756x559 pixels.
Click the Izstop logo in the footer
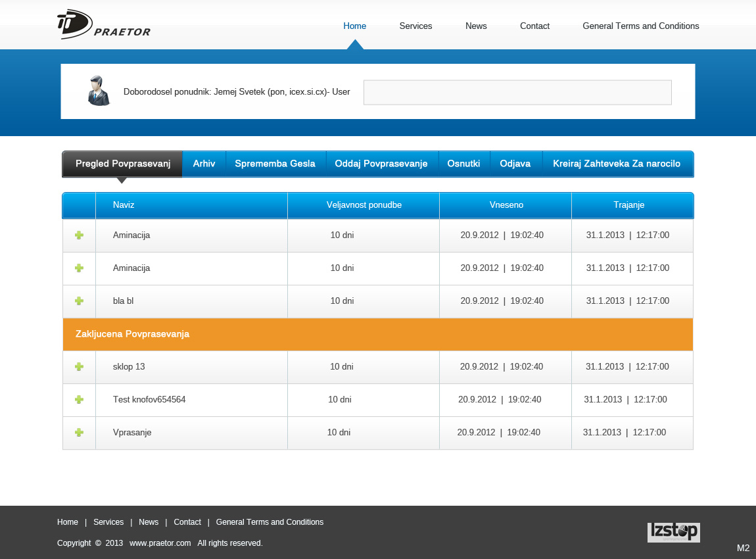tap(673, 532)
